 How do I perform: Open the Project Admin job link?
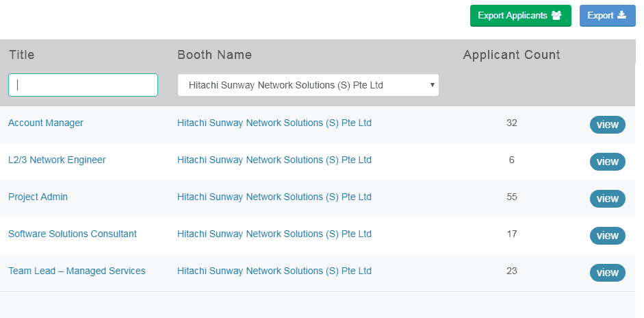(x=38, y=197)
